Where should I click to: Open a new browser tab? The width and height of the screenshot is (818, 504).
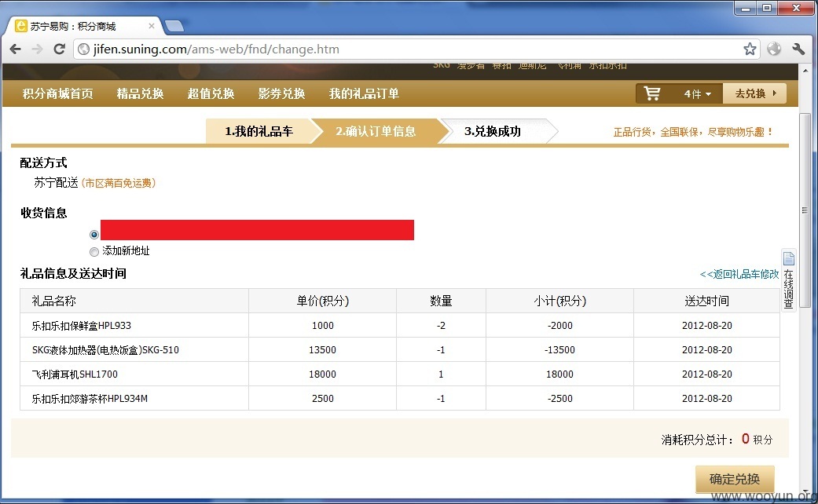tap(174, 26)
